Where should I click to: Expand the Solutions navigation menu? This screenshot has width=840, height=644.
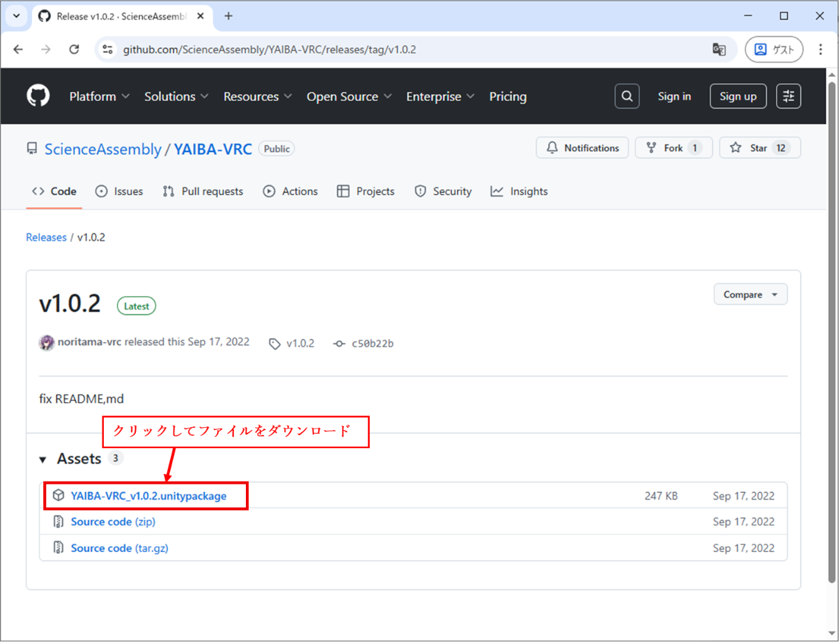point(176,97)
